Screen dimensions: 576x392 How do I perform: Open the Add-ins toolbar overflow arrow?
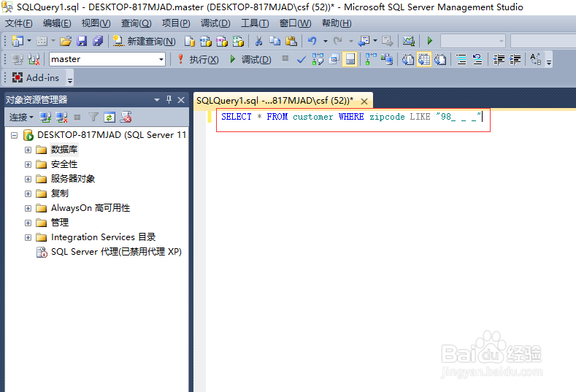coord(70,80)
